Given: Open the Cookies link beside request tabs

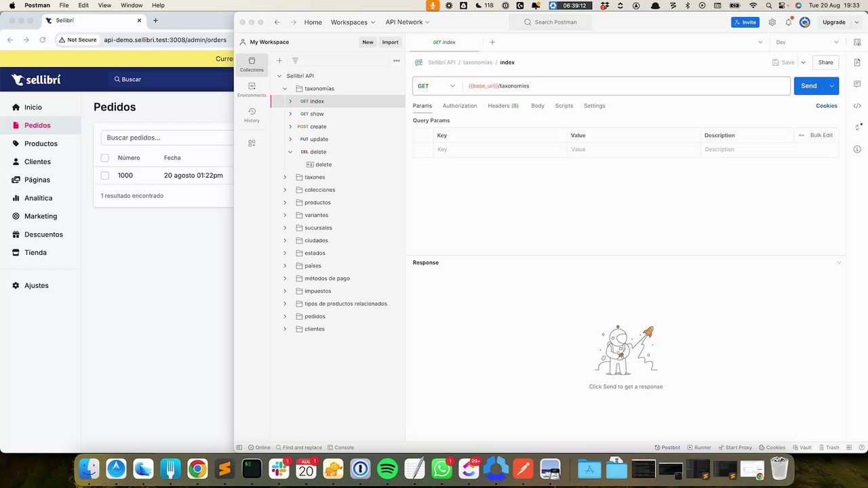Looking at the screenshot, I should 827,106.
